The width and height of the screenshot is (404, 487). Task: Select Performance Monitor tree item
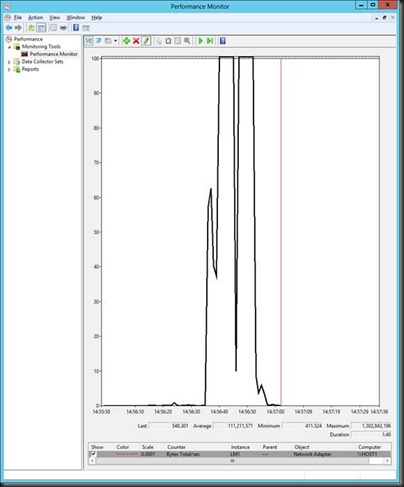tap(54, 54)
